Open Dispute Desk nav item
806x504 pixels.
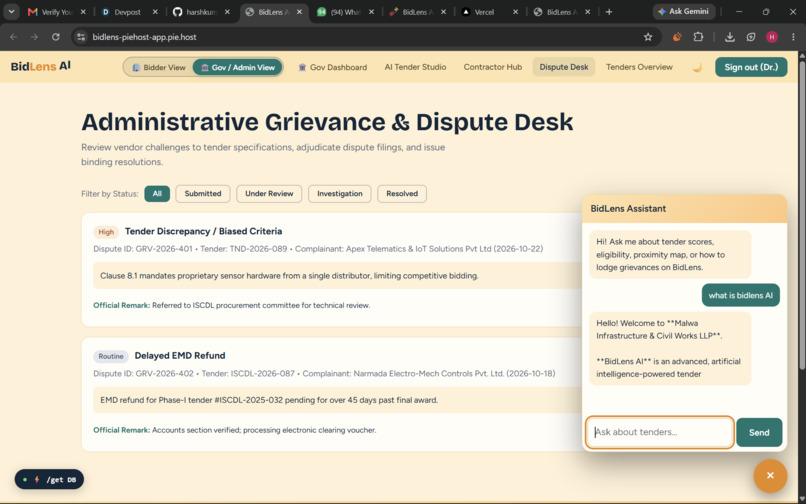click(x=564, y=67)
